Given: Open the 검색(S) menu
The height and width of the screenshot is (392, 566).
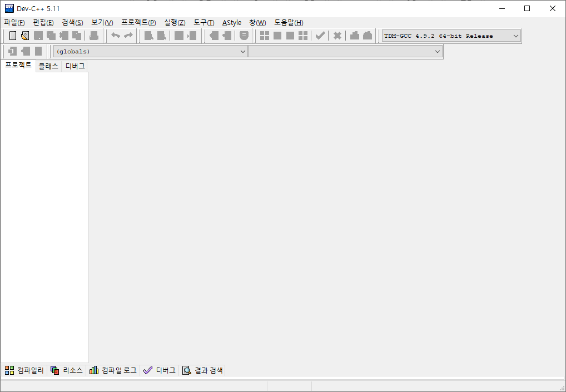Looking at the screenshot, I should pos(72,23).
